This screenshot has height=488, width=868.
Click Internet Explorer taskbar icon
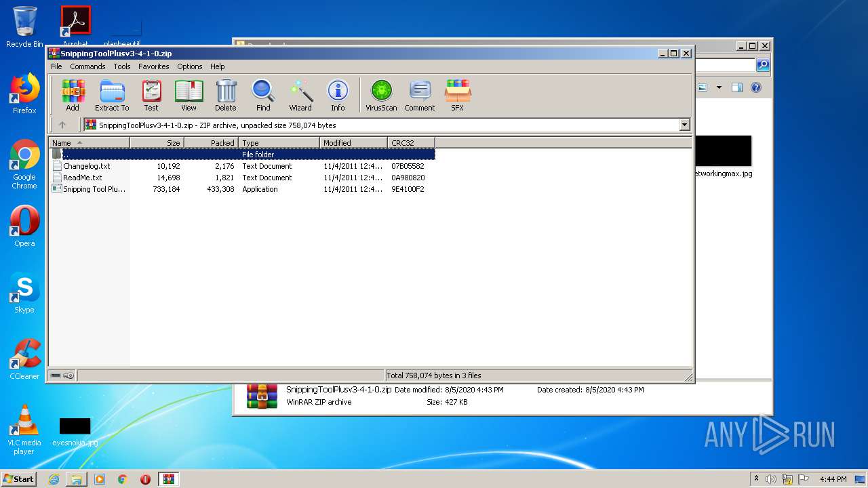pos(54,479)
